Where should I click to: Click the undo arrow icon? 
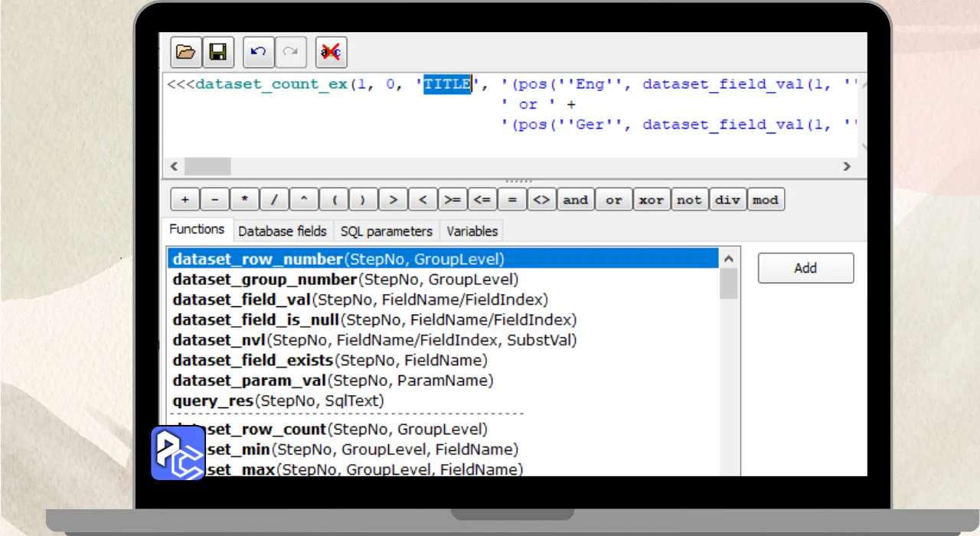[259, 52]
